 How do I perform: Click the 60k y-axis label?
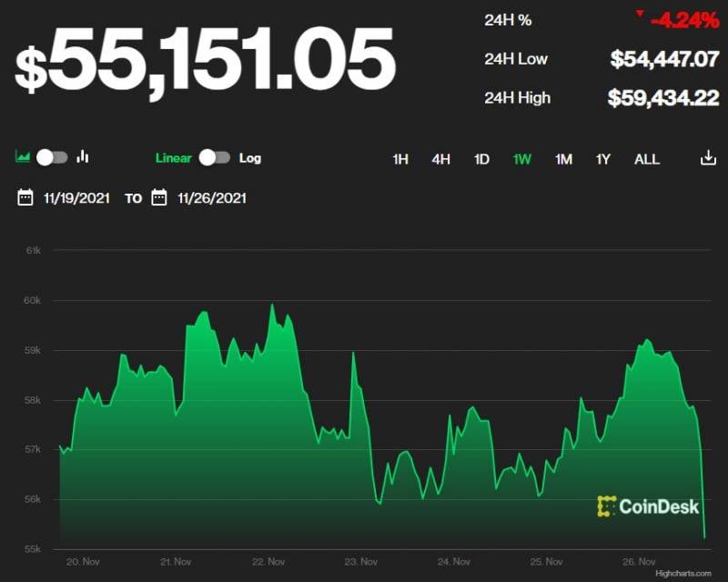tap(32, 301)
